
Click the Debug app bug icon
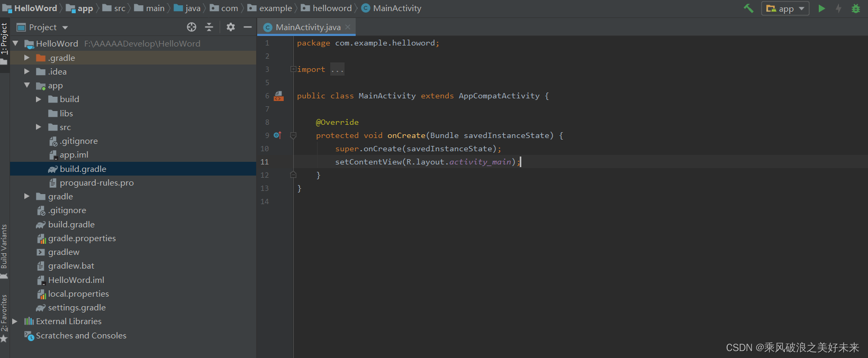[x=855, y=8]
